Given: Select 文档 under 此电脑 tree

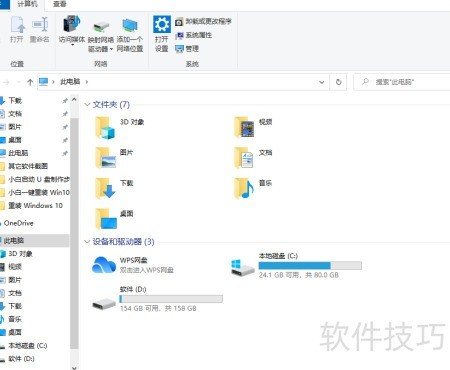Looking at the screenshot, I should (x=15, y=293).
